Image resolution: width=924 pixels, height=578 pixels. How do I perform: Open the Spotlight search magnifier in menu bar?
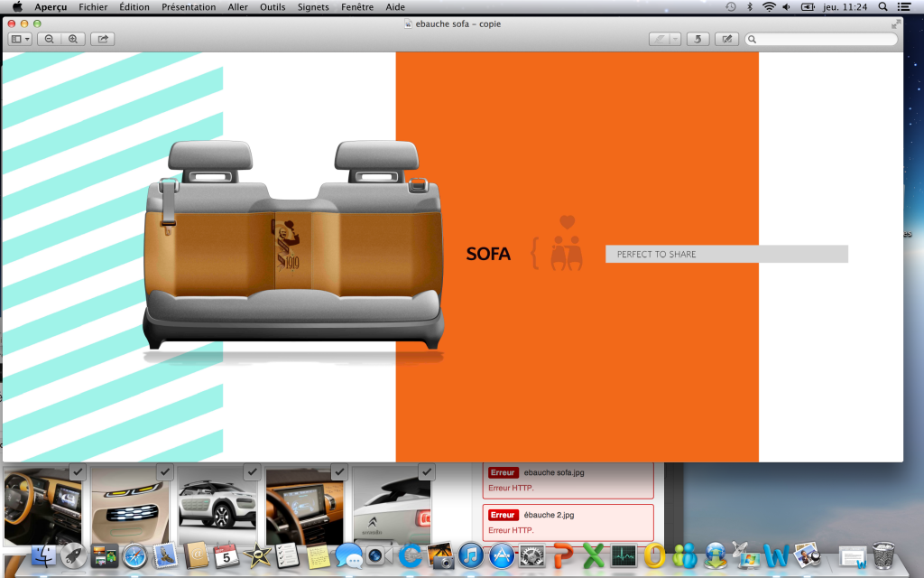pyautogui.click(x=882, y=6)
